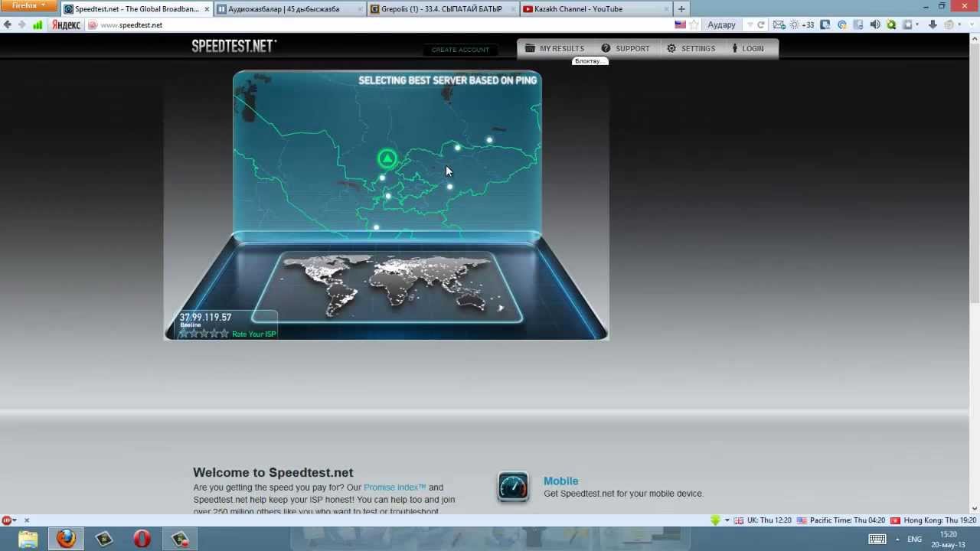
Task: Click the world map thumbnail
Action: [x=387, y=286]
